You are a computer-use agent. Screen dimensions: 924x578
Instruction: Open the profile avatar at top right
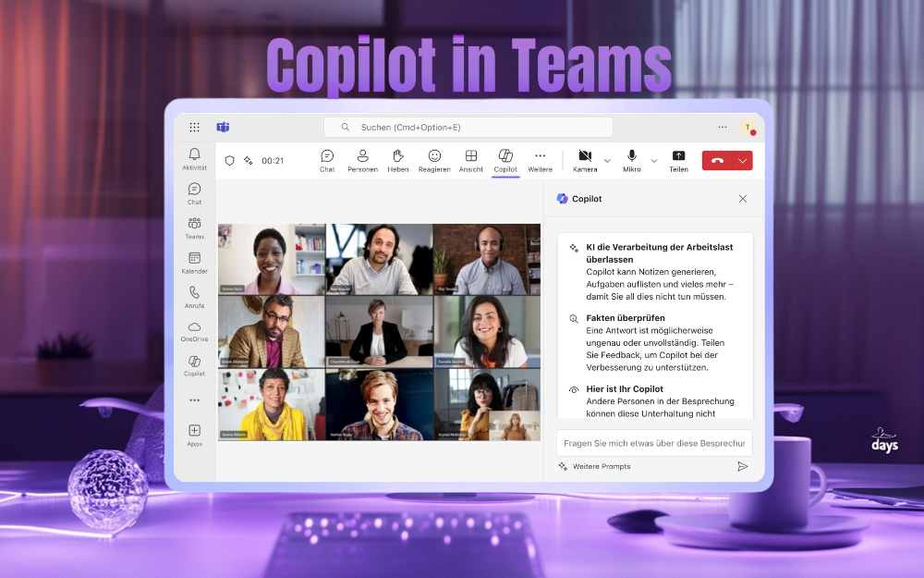click(748, 128)
